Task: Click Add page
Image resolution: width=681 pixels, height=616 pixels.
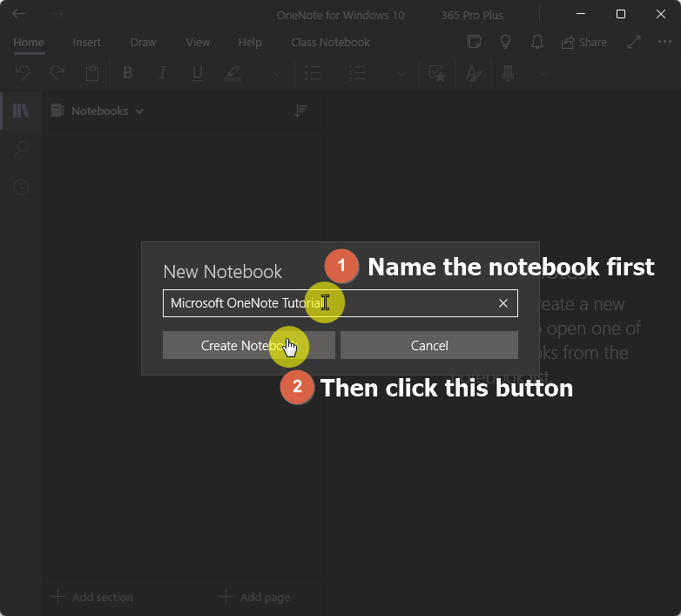Action: point(254,597)
